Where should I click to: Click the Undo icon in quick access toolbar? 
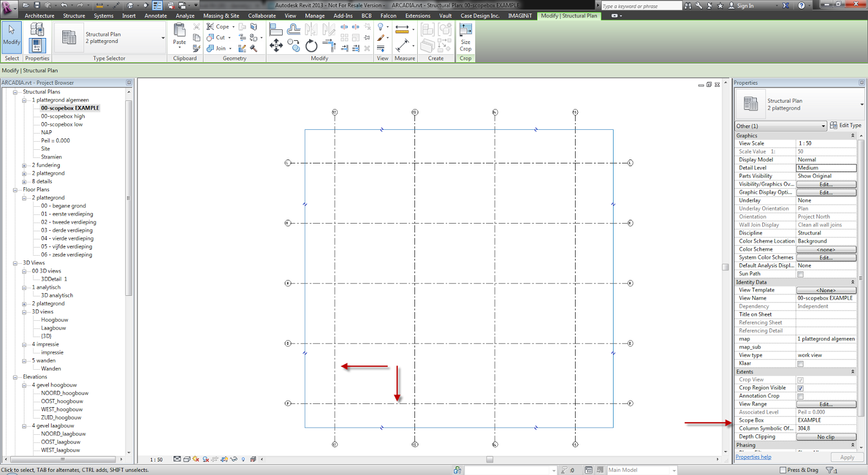tap(64, 5)
